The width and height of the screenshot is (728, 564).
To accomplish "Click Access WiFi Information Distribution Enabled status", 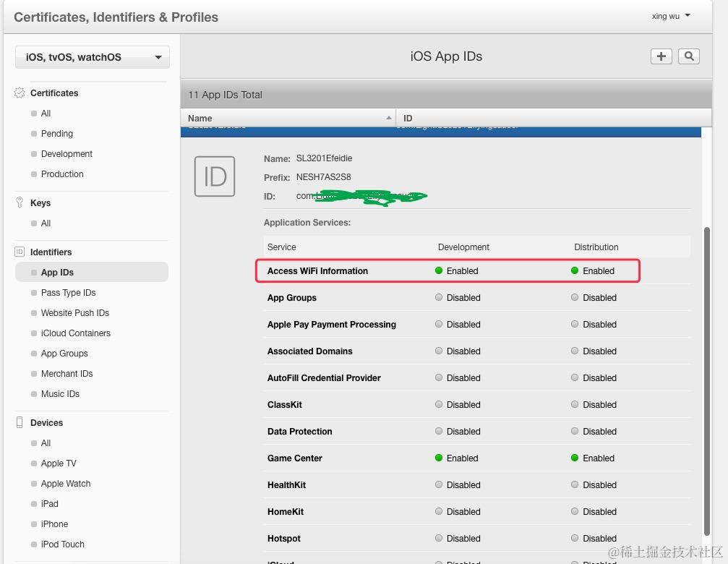I will coord(592,270).
